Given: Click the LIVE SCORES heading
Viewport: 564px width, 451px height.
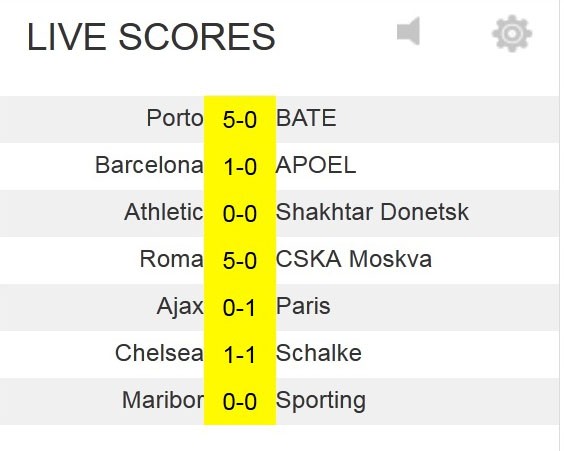Looking at the screenshot, I should pos(151,37).
